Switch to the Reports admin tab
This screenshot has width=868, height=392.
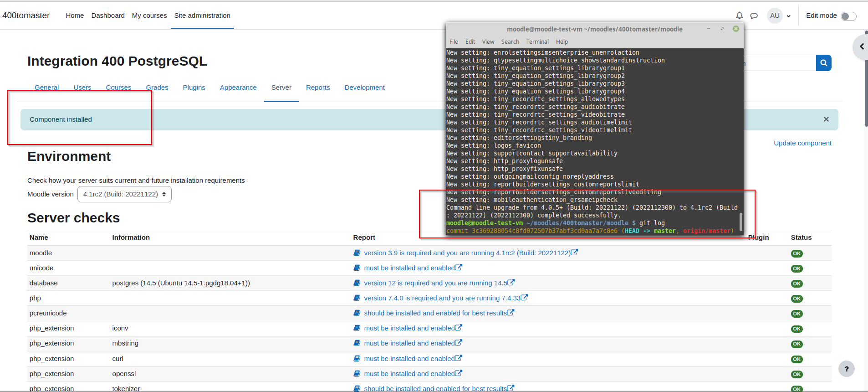(x=318, y=88)
